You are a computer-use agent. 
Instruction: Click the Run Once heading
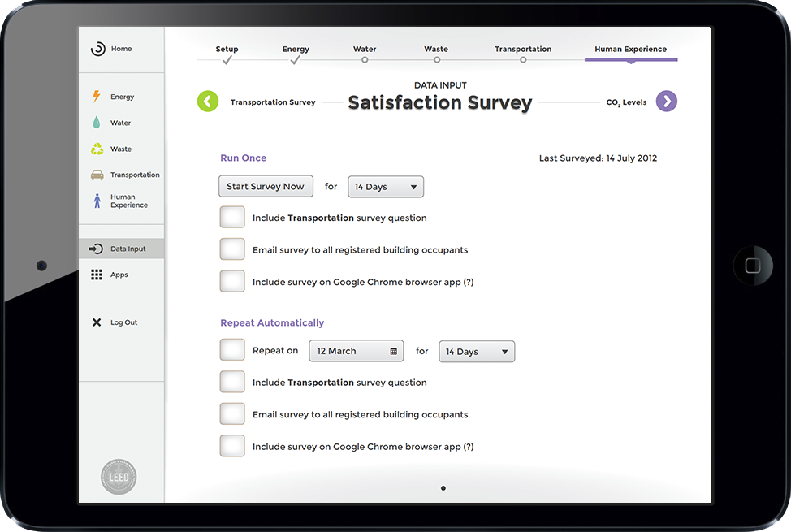pos(243,158)
